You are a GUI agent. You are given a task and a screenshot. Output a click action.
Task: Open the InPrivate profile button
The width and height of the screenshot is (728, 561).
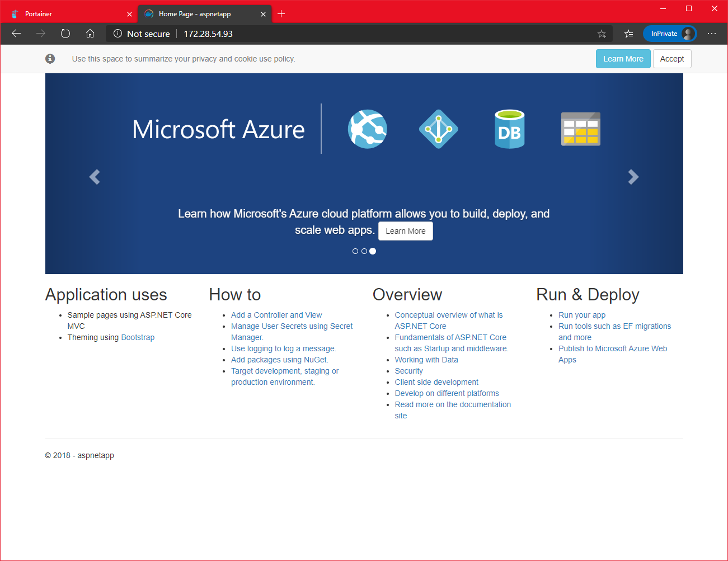click(x=669, y=34)
